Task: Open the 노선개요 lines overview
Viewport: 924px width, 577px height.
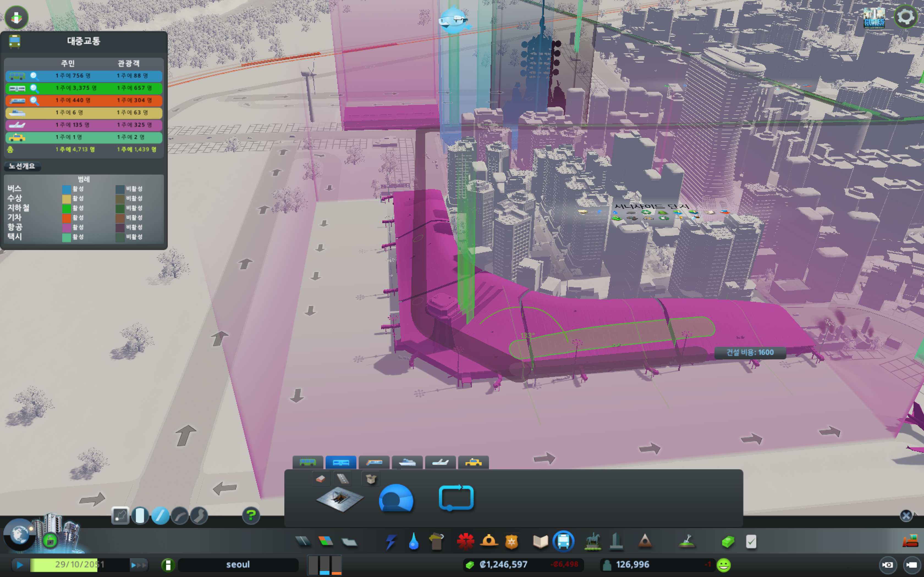Action: pos(22,166)
